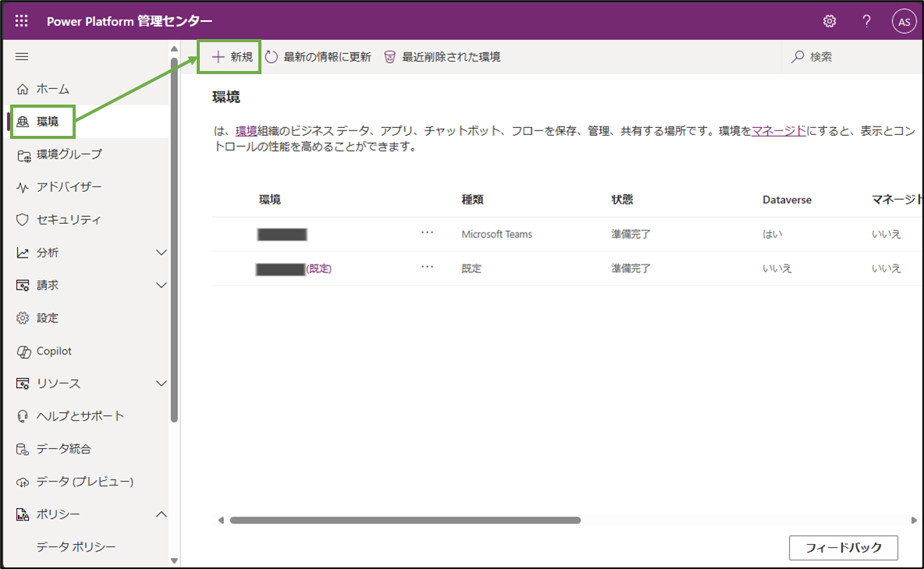Screen dimensions: 924x569
Task: Click the 最新の情報に更新 label
Action: [x=327, y=57]
